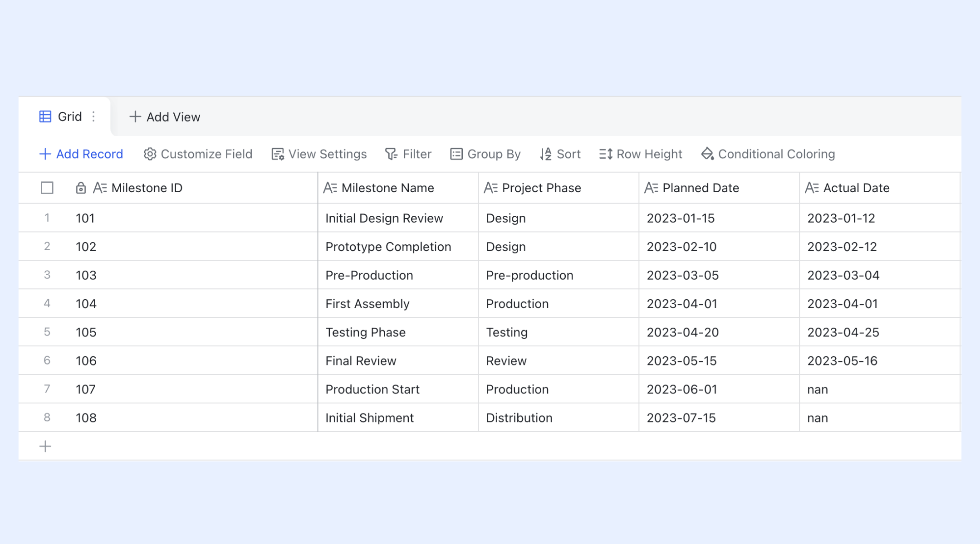Viewport: 980px width, 544px height.
Task: Click the Sort A-Z icon
Action: click(x=546, y=154)
